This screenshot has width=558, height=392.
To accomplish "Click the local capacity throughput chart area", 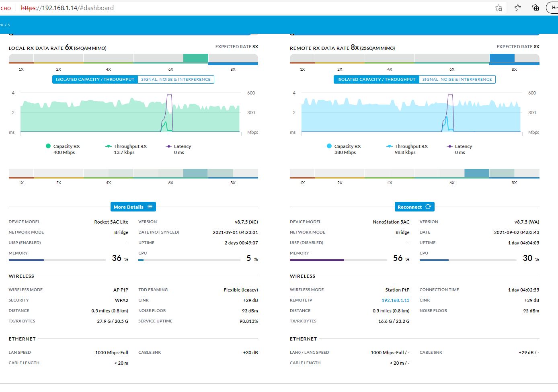I will pyautogui.click(x=130, y=113).
